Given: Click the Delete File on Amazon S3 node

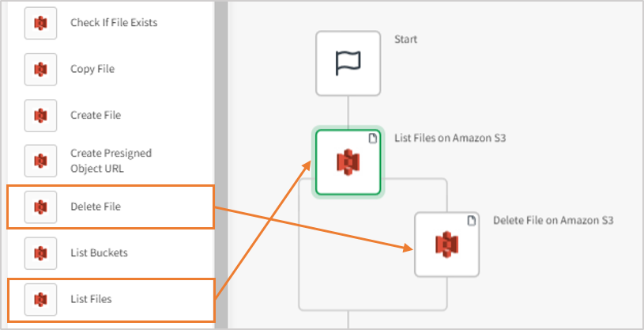Looking at the screenshot, I should 446,245.
